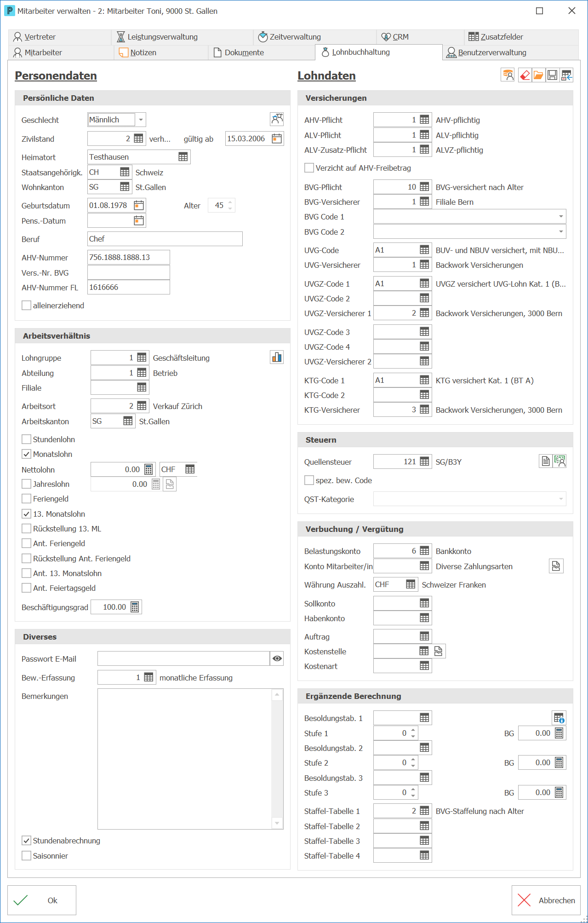The height and width of the screenshot is (923, 588).
Task: Click the red eraser icon beside Lohndaten
Action: [525, 75]
